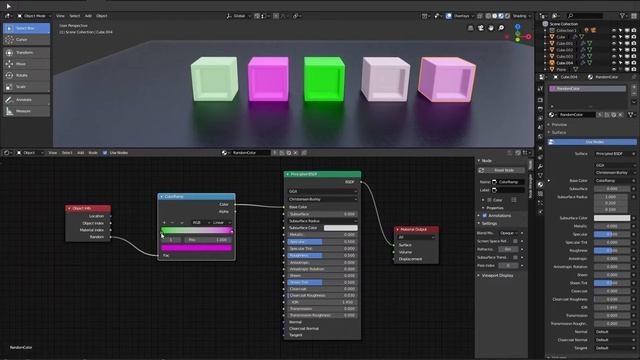Select the Scale tool
Image resolution: width=640 pixels, height=360 pixels.
(x=27, y=87)
